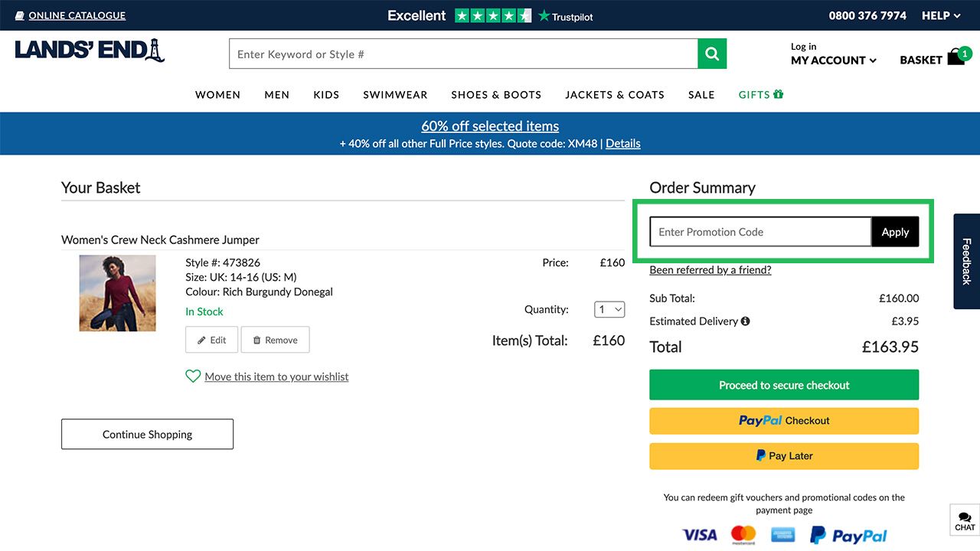Viewport: 980px width, 551px height.
Task: Open the Shoes & Boots menu
Action: pos(496,95)
